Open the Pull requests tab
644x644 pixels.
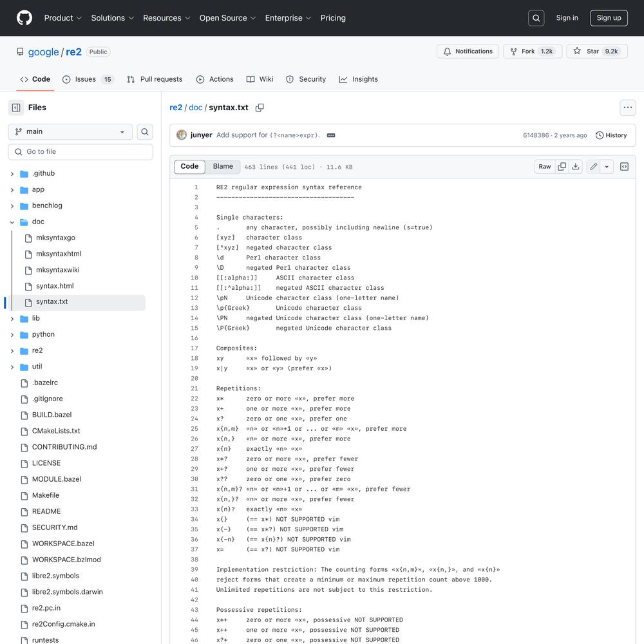(x=155, y=79)
